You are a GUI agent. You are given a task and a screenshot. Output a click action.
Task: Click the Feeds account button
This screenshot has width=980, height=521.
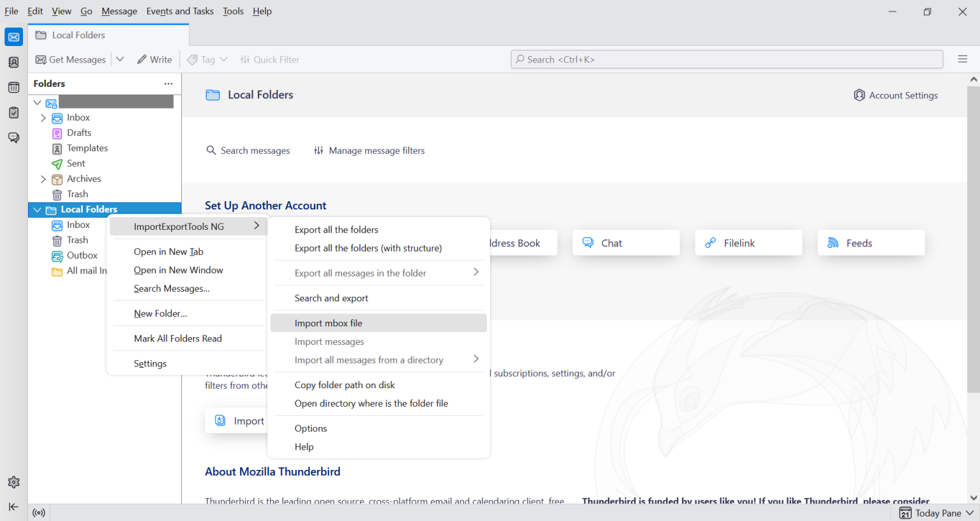[x=871, y=243]
